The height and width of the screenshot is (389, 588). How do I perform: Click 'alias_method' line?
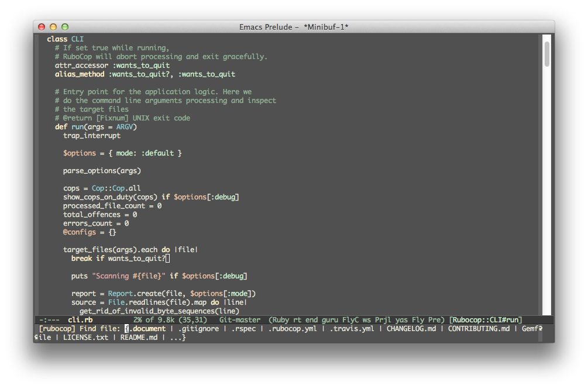145,74
